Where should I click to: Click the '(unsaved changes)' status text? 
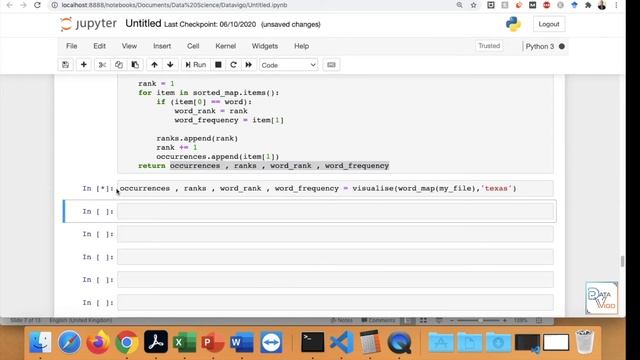pyautogui.click(x=291, y=24)
